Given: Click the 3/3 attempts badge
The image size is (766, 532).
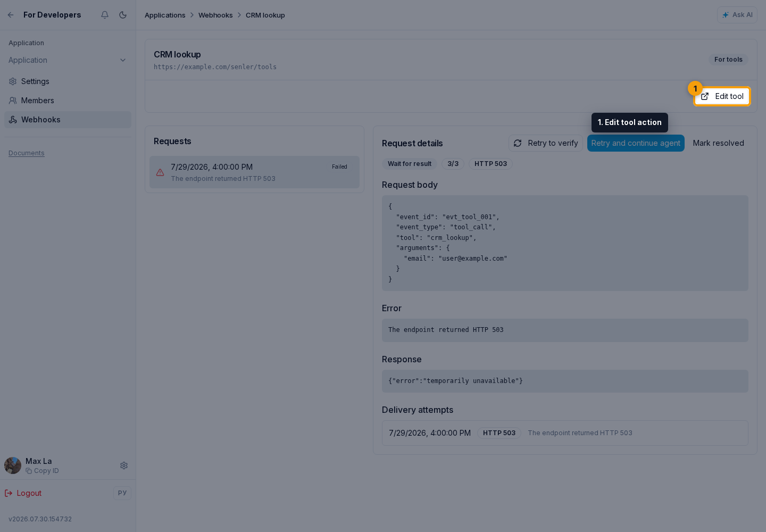Looking at the screenshot, I should pos(453,164).
